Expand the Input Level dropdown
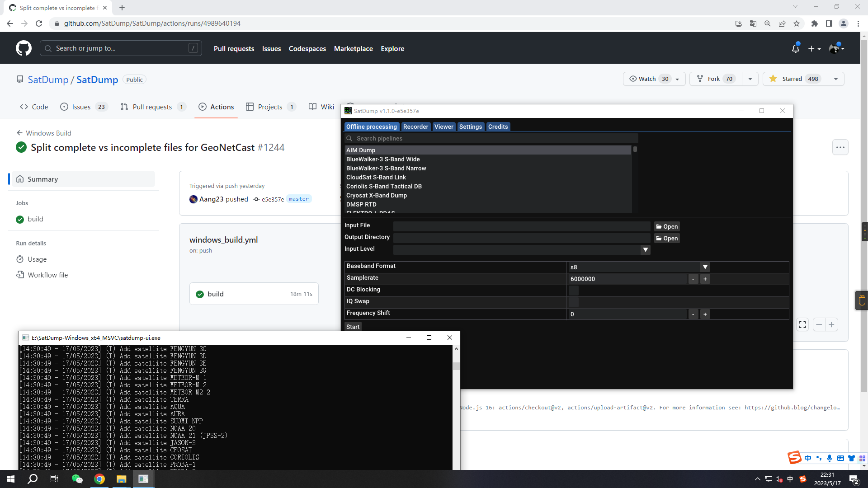Screen dimensions: 868x488 [x=646, y=249]
